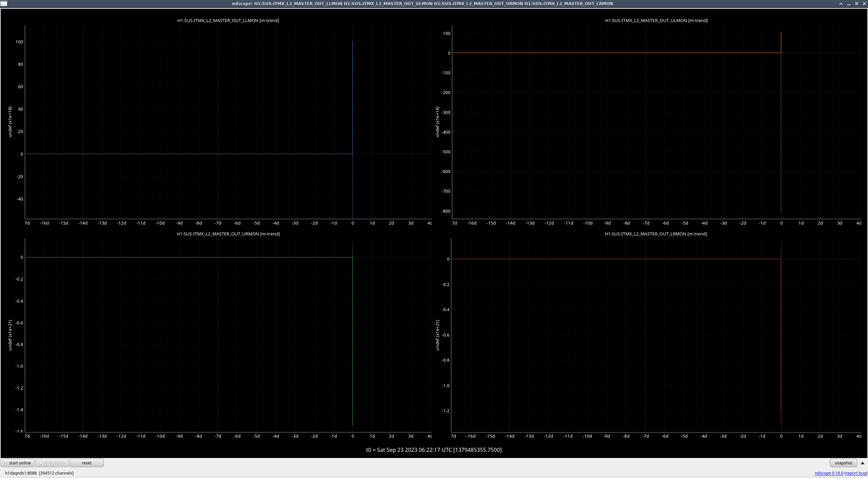The width and height of the screenshot is (868, 478).
Task: Click the -1.2 tick on the LRMON y-axis
Action: (x=446, y=410)
